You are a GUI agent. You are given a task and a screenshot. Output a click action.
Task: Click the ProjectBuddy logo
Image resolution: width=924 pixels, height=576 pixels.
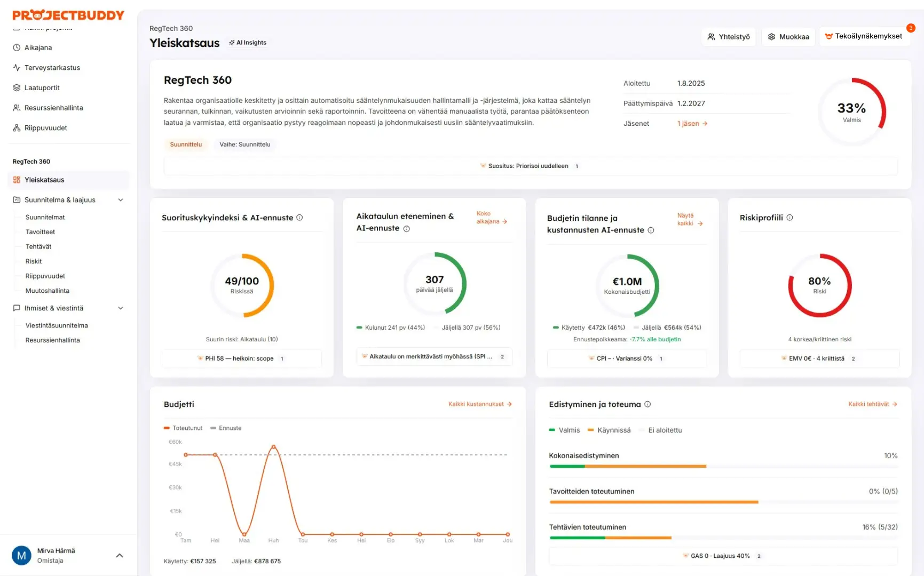pos(68,15)
